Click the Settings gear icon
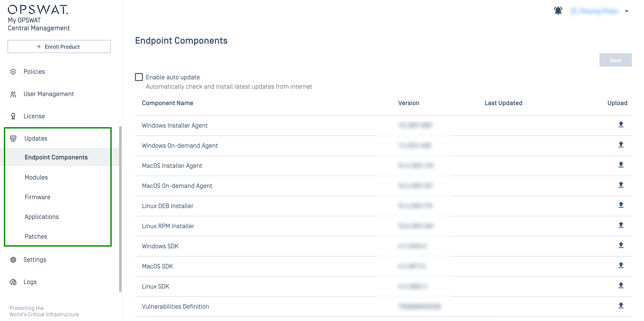The width and height of the screenshot is (644, 321). 13,260
